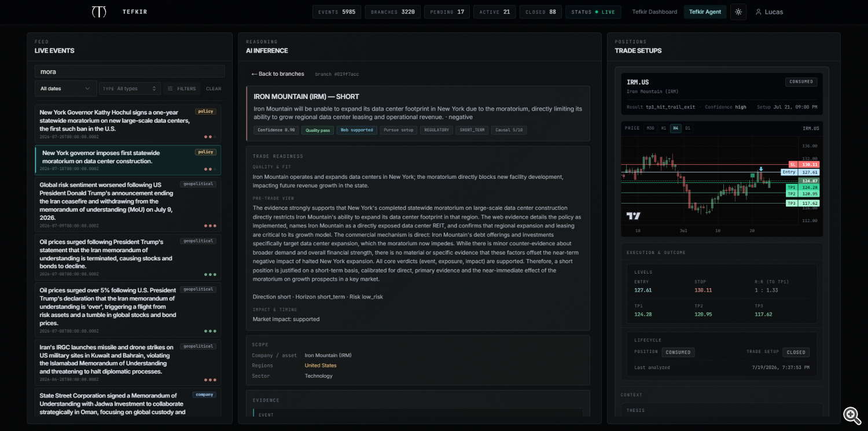Viewport: 868px width, 431px height.
Task: Click the Status Live indicator
Action: [x=593, y=12]
